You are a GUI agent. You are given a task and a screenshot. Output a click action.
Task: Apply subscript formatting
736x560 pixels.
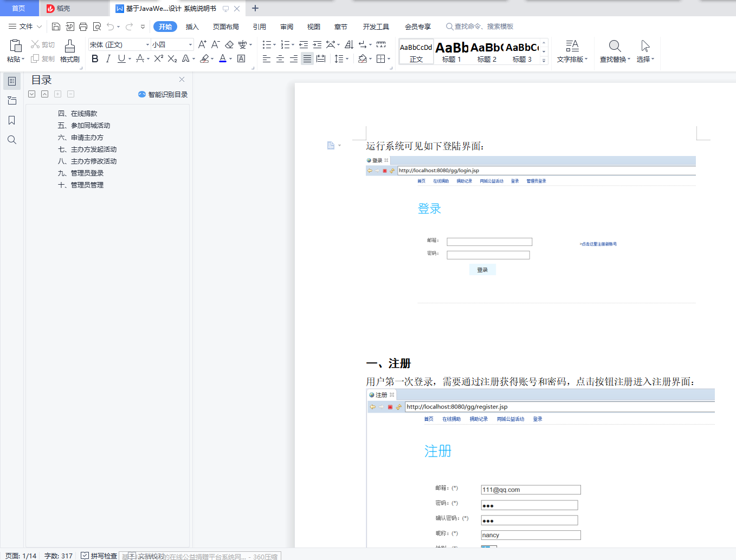pos(172,58)
